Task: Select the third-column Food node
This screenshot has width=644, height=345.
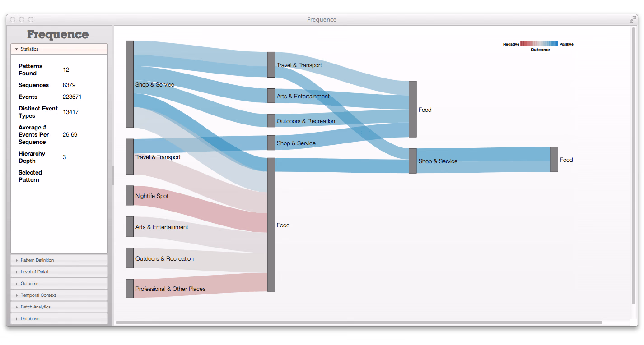Action: point(413,109)
